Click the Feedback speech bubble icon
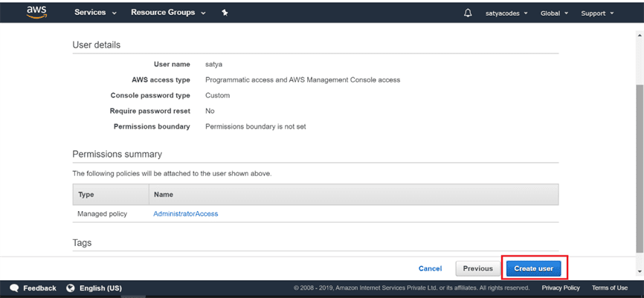 tap(14, 288)
